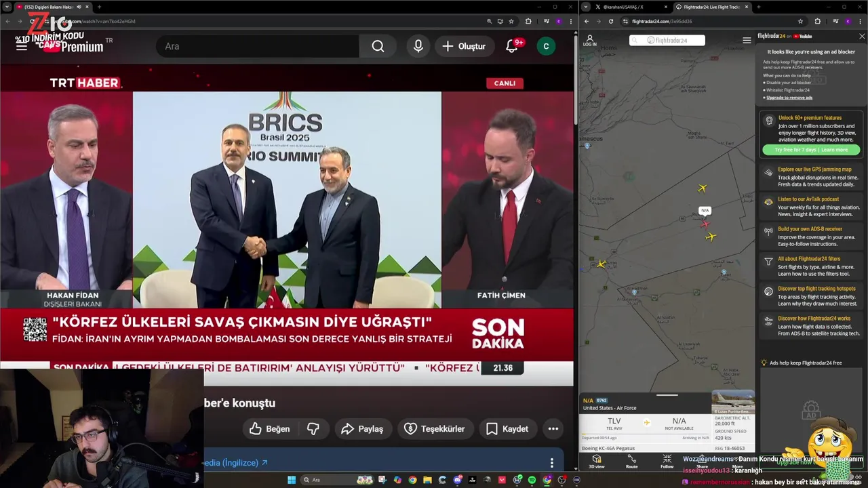
Task: Click the Oluştur create button
Action: pos(465,46)
